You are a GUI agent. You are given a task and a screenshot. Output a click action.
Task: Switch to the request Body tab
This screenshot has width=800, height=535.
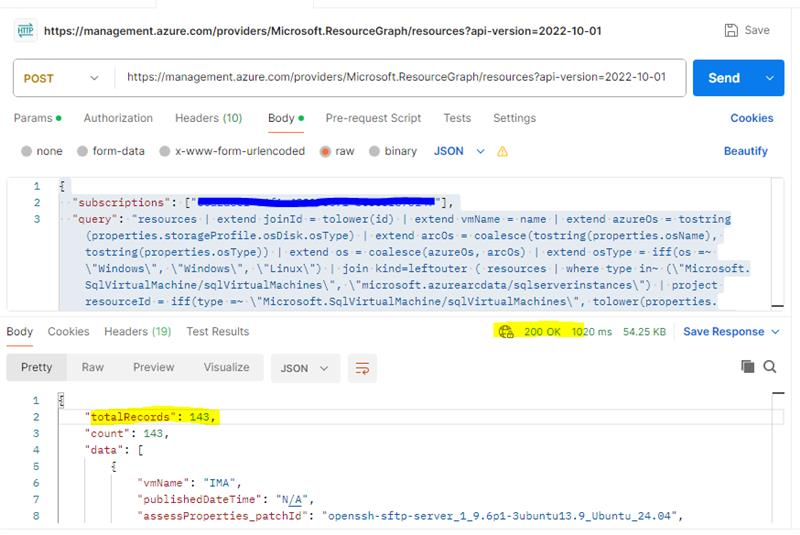286,118
